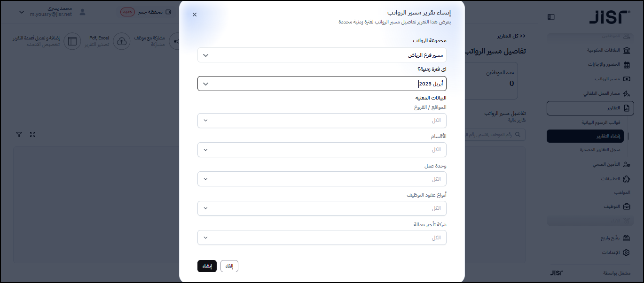Click the user profile avatar icon

tap(83, 12)
